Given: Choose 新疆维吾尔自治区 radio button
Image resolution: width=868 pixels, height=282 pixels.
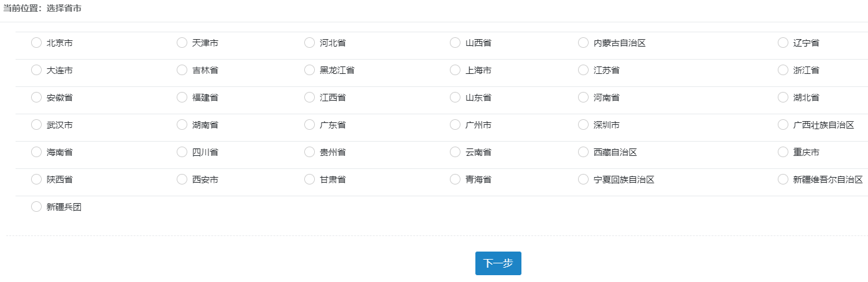Looking at the screenshot, I should click(783, 180).
